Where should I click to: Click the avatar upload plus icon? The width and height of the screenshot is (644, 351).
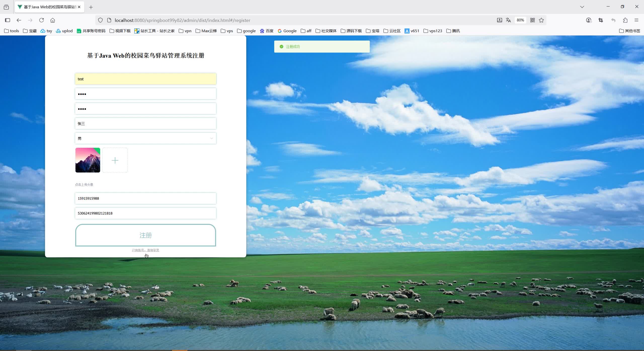pos(115,160)
